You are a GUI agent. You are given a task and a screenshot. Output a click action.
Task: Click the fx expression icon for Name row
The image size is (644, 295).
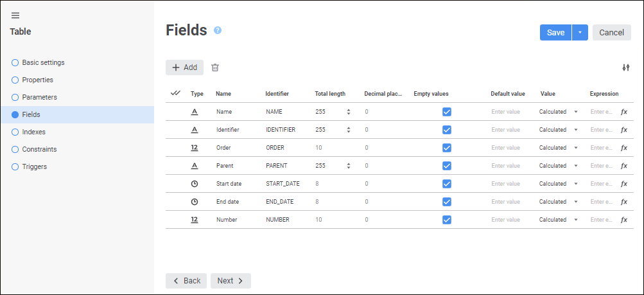(x=623, y=112)
